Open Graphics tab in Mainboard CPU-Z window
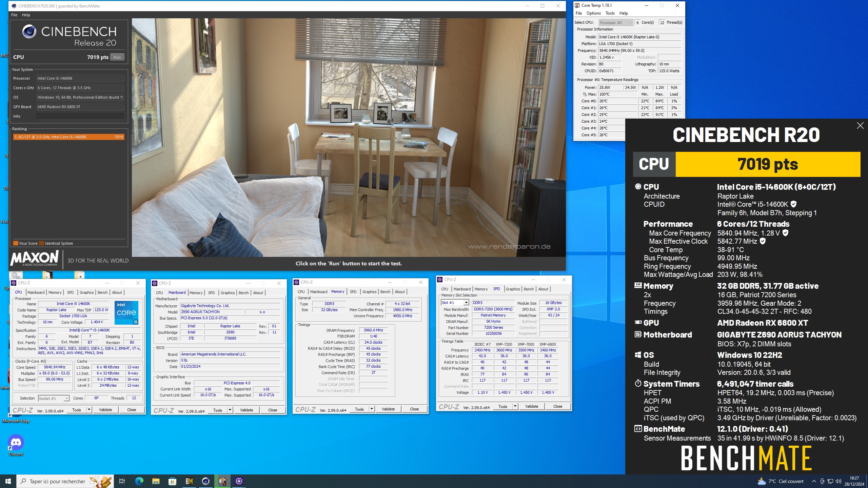This screenshot has width=868, height=488. coord(228,293)
